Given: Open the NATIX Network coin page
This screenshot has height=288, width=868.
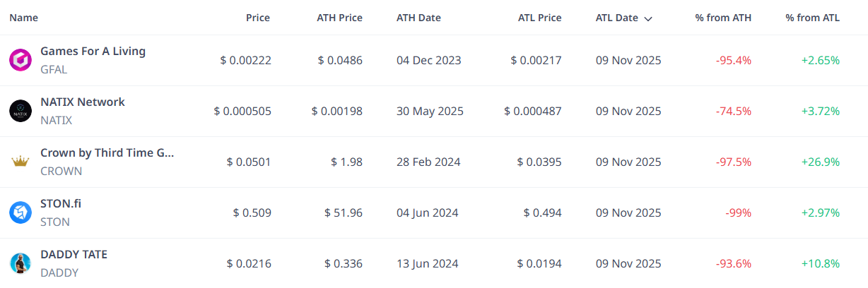Looking at the screenshot, I should click(x=83, y=102).
